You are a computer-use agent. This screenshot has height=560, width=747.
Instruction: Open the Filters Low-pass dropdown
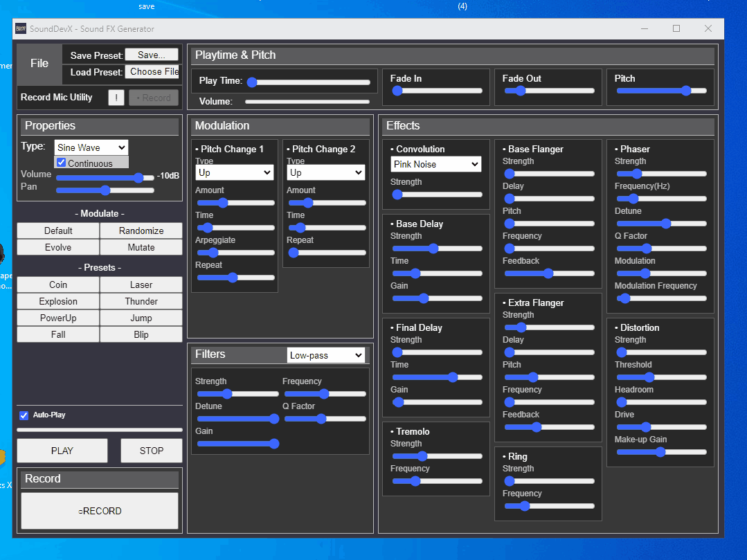(x=325, y=354)
